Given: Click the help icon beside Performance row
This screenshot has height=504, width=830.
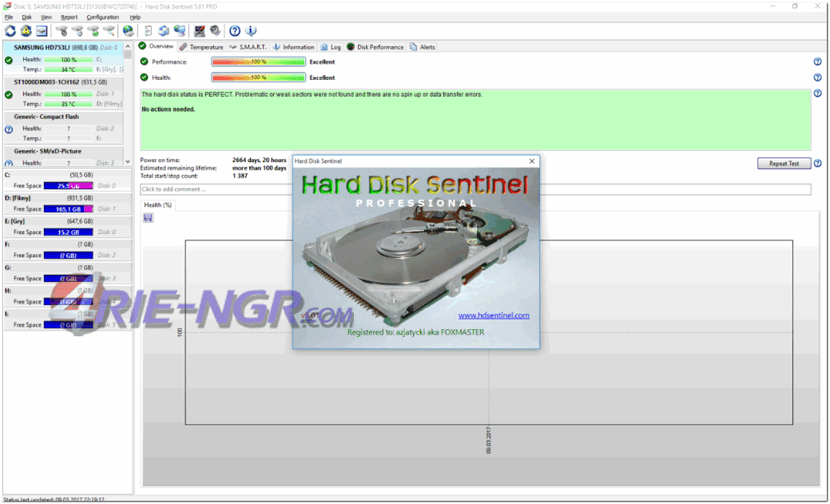Looking at the screenshot, I should 818,62.
